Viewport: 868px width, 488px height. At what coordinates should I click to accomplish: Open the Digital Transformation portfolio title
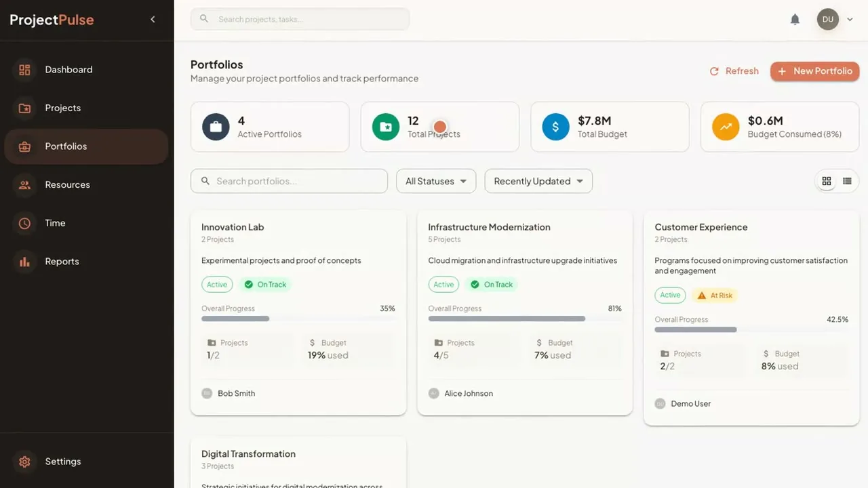point(248,454)
